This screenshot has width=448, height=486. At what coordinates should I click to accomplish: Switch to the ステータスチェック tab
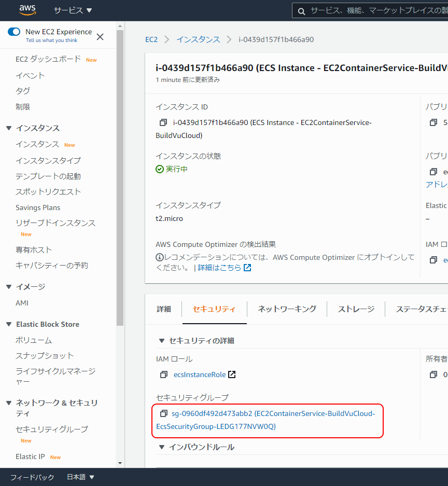422,309
